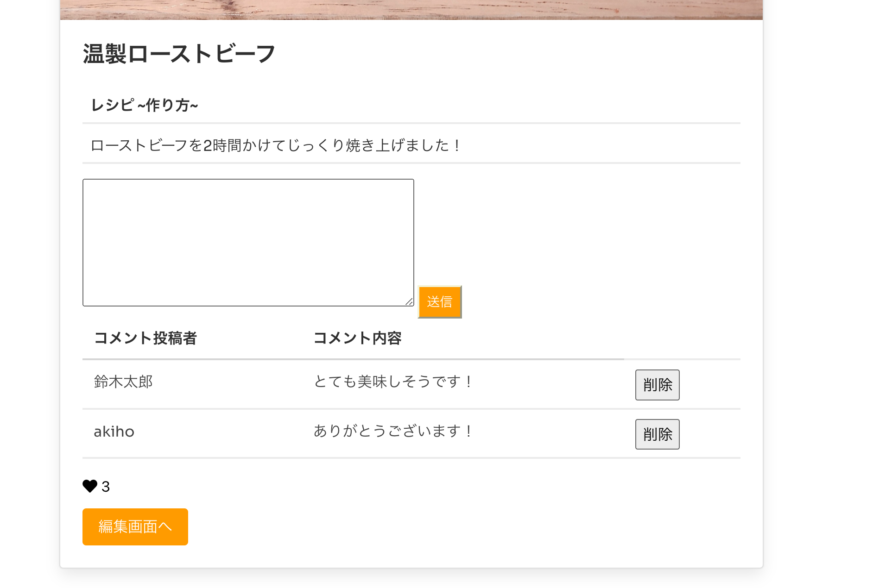Click the heart icon to like the recipe

90,487
